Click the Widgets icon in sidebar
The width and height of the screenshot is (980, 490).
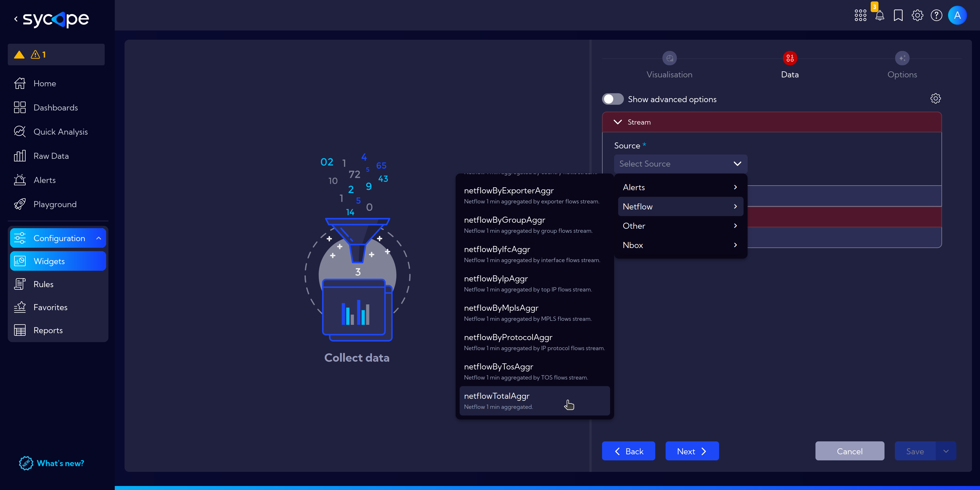tap(20, 261)
